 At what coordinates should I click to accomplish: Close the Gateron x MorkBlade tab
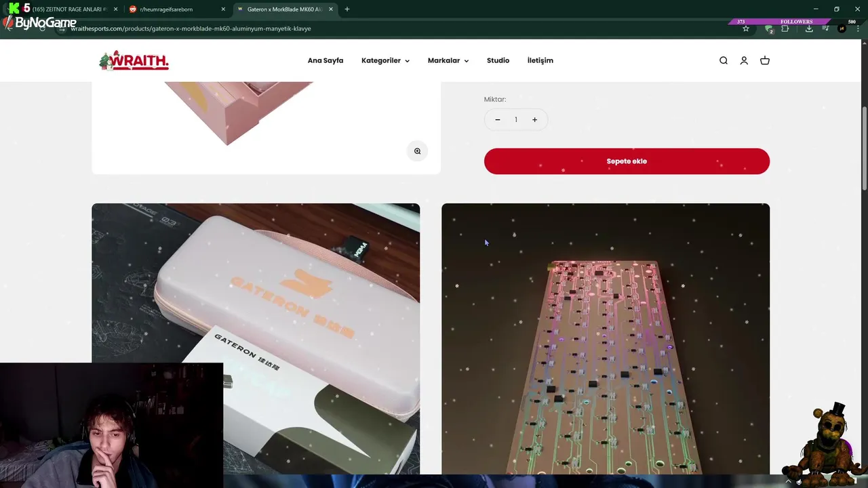click(331, 9)
